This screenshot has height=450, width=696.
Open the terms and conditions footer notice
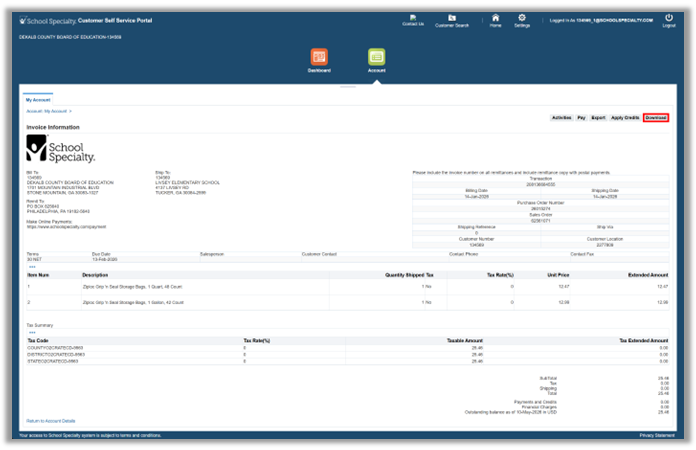(90, 435)
